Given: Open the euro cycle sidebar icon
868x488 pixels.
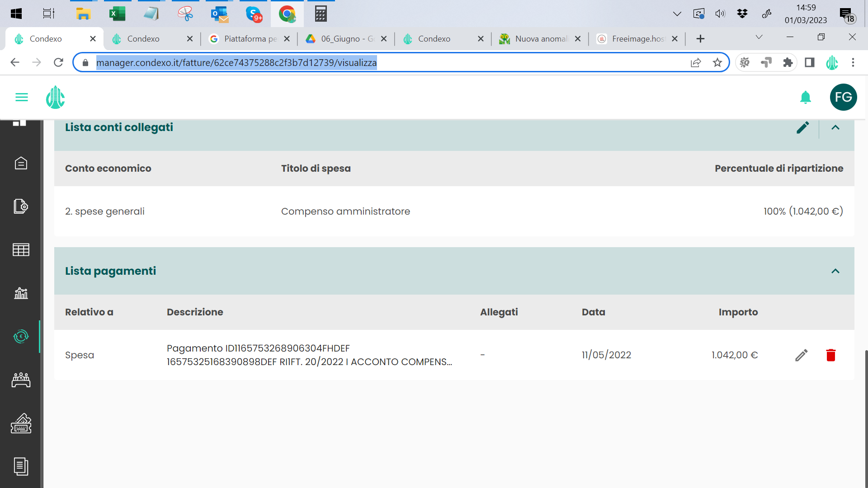Looking at the screenshot, I should [21, 336].
